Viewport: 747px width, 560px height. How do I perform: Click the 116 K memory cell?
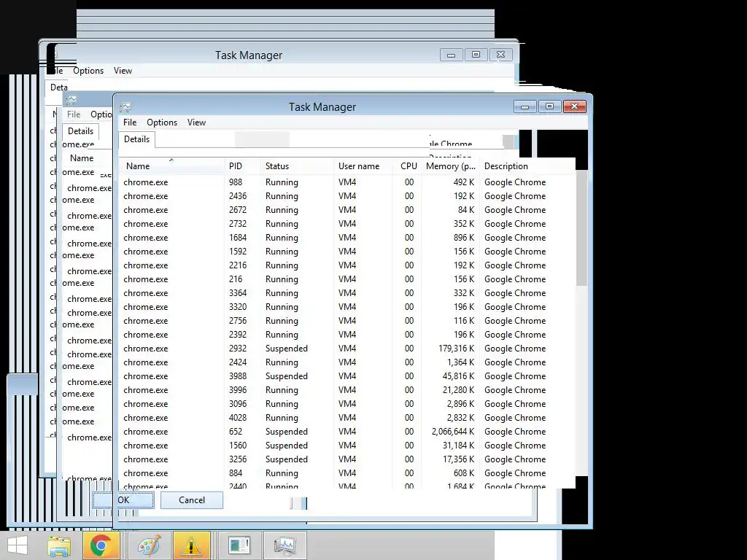(463, 321)
